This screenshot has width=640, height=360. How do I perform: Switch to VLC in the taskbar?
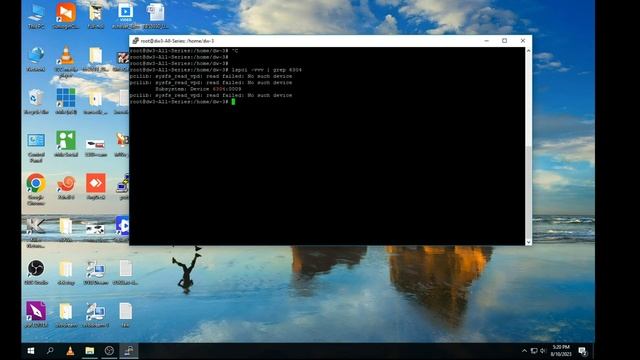pyautogui.click(x=70, y=351)
